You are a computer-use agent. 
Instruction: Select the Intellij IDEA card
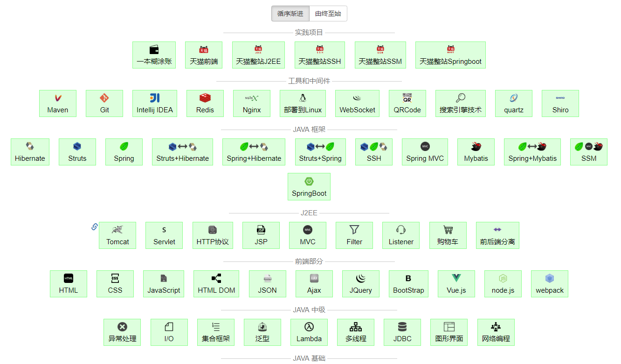(155, 103)
